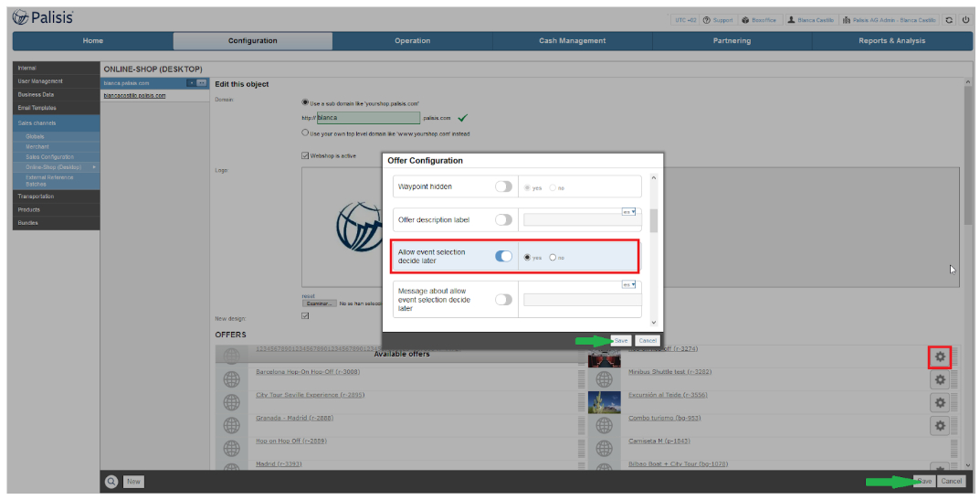The width and height of the screenshot is (980, 500).
Task: Toggle the New design checkbox
Action: click(305, 315)
